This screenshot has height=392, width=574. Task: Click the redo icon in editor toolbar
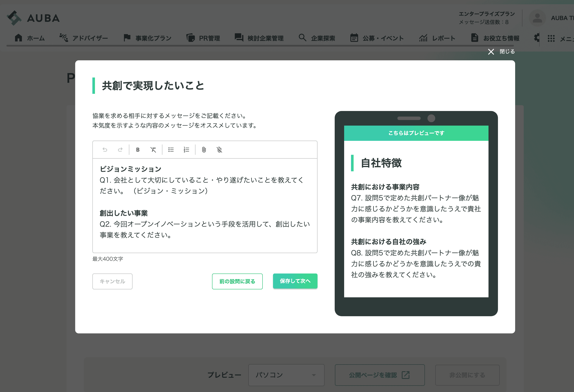coord(120,150)
